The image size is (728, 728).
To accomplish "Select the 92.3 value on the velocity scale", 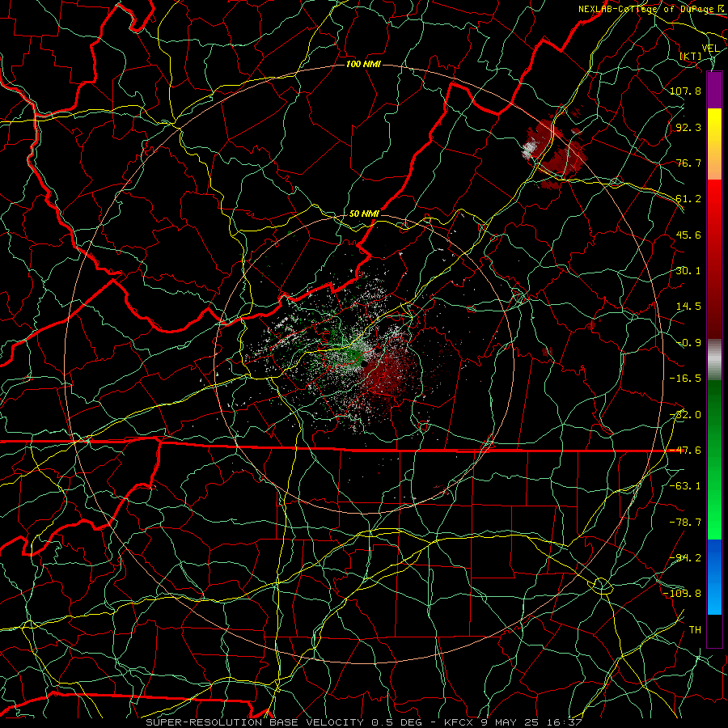I will click(688, 127).
